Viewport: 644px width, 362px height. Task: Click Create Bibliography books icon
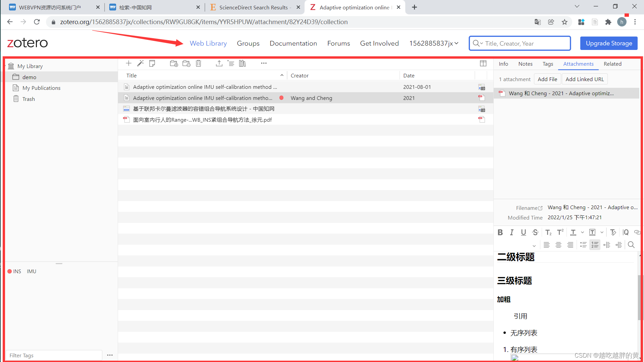pyautogui.click(x=243, y=63)
